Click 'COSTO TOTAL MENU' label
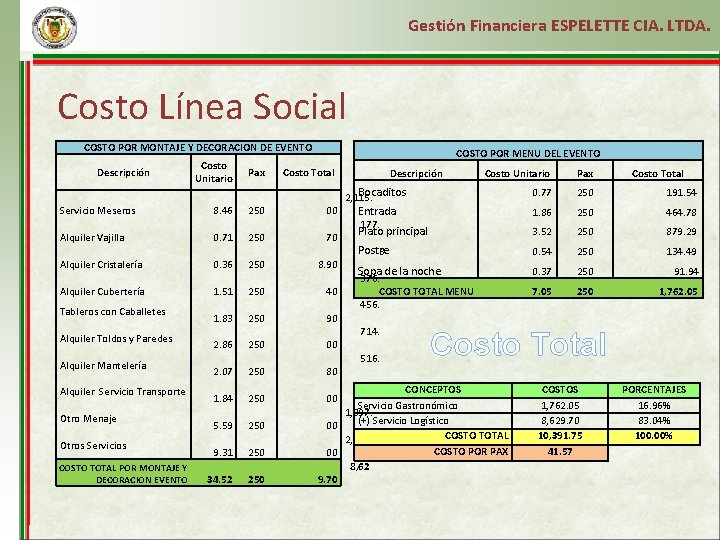This screenshot has height=540, width=720. point(426,292)
